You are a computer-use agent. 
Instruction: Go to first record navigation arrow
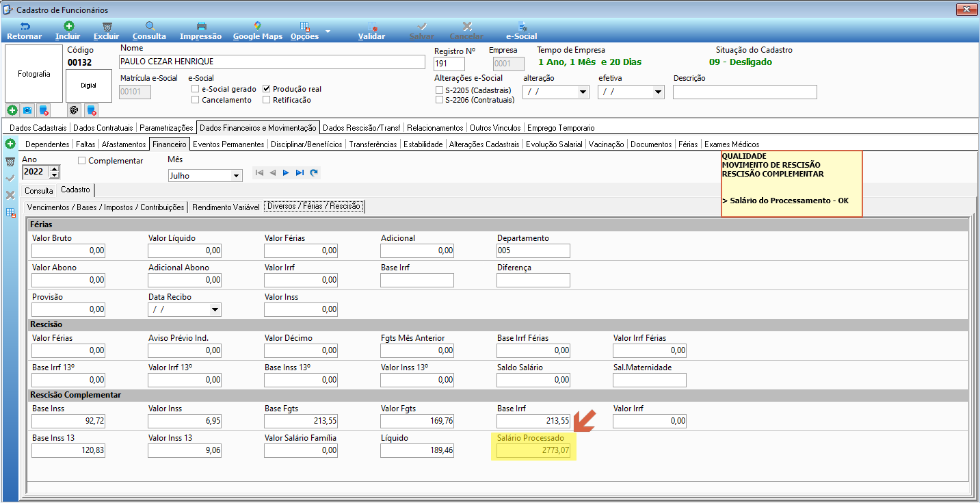pos(259,173)
